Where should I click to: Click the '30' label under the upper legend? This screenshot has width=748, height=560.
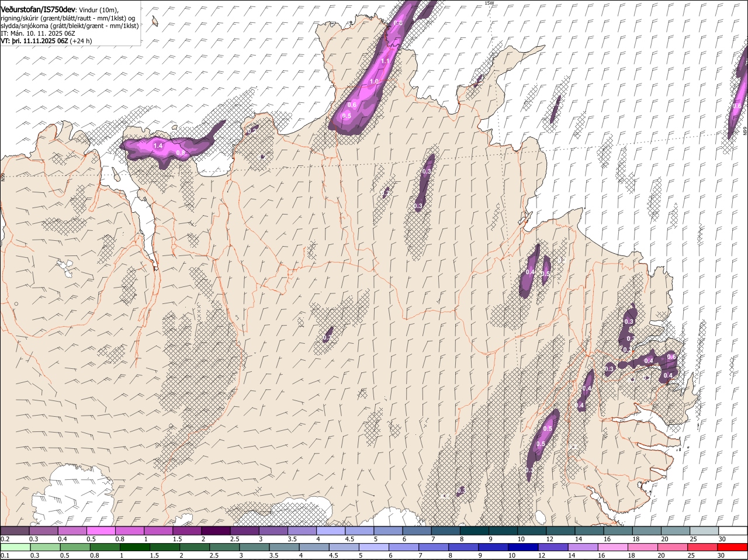point(722,539)
